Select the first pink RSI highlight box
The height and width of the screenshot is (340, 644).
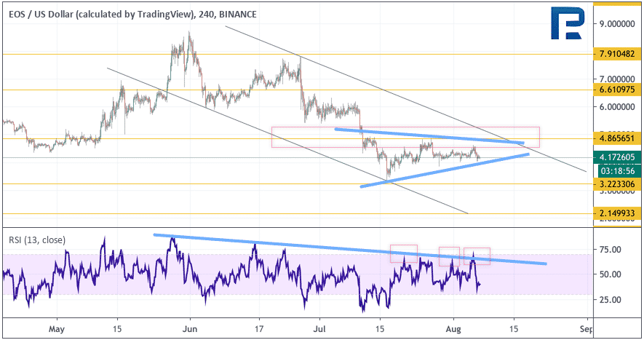pos(404,253)
